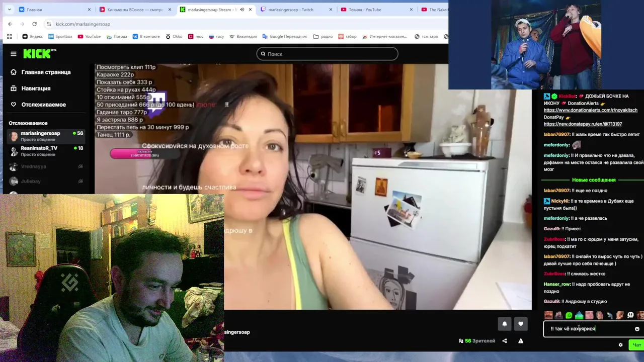Open the Okko bookmark
This screenshot has height=362, width=644.
[x=174, y=36]
